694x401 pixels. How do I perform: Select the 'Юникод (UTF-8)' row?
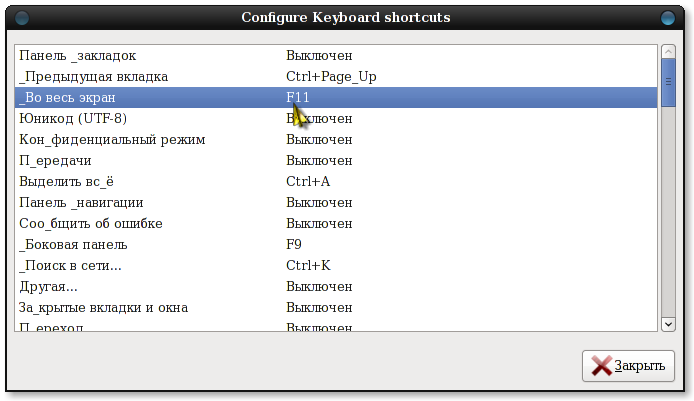coord(336,119)
